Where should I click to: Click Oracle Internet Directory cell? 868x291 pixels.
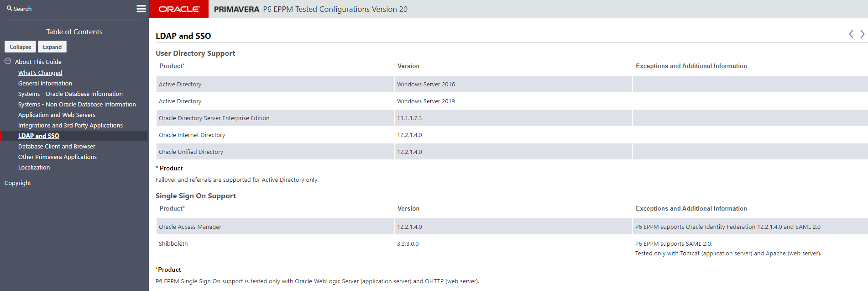(275, 135)
